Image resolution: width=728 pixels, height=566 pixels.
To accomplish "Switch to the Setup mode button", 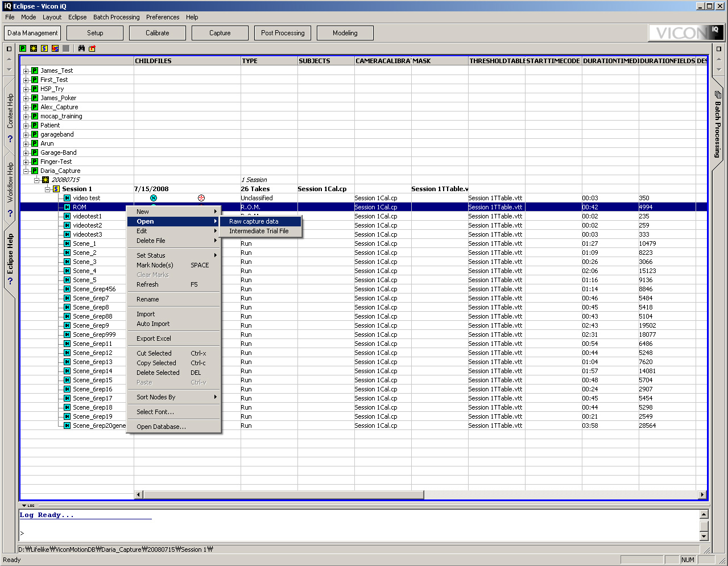I will pyautogui.click(x=95, y=33).
